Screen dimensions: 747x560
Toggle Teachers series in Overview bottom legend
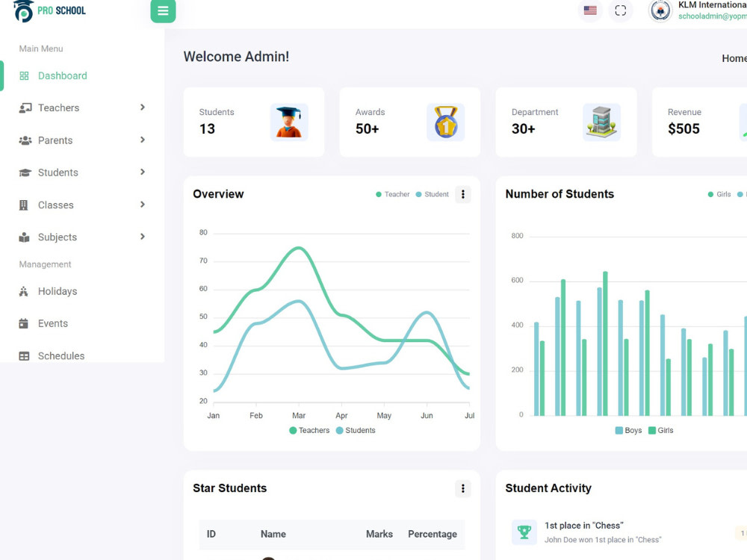click(309, 431)
